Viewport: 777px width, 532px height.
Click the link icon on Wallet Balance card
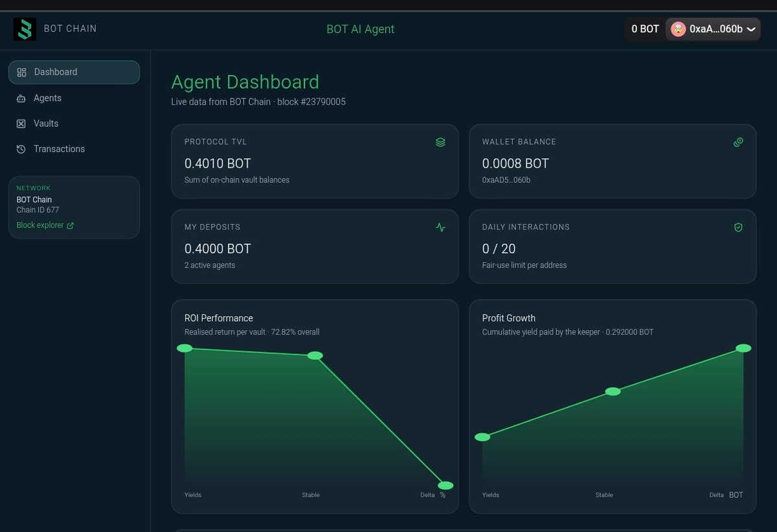(738, 142)
